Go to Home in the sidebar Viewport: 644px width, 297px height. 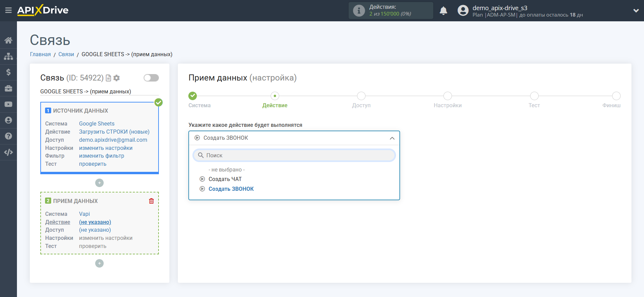8,40
